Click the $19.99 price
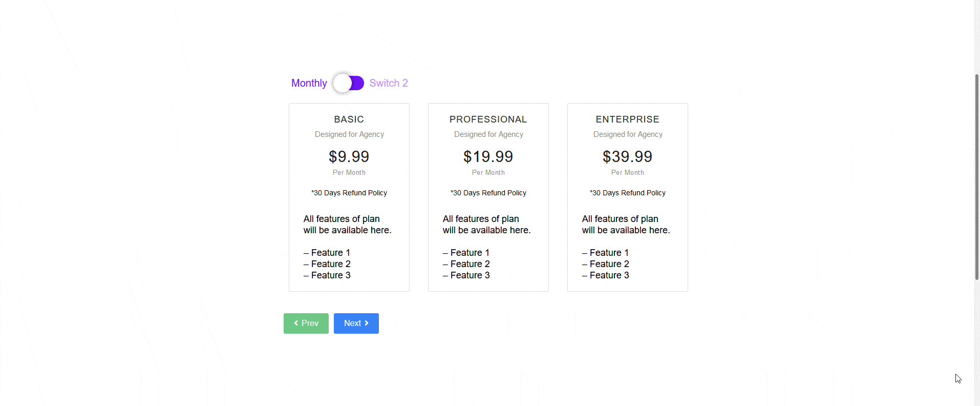Viewport: 980px width, 406px height. click(488, 156)
